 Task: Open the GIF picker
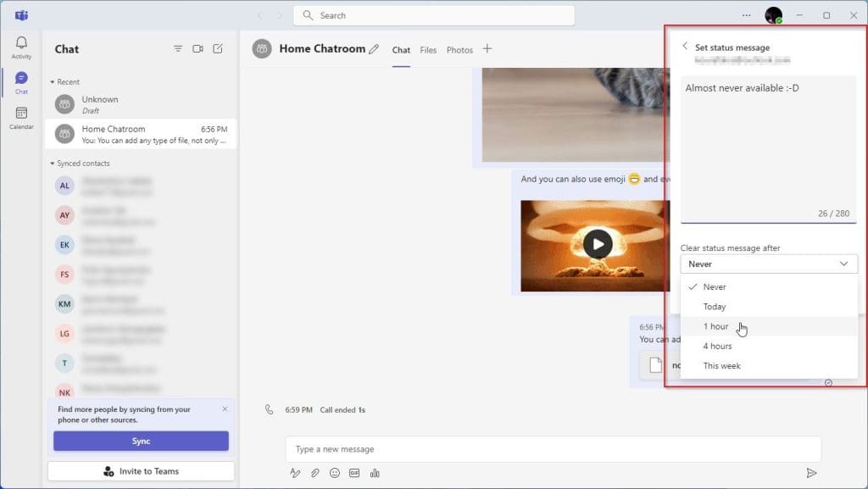click(x=354, y=473)
